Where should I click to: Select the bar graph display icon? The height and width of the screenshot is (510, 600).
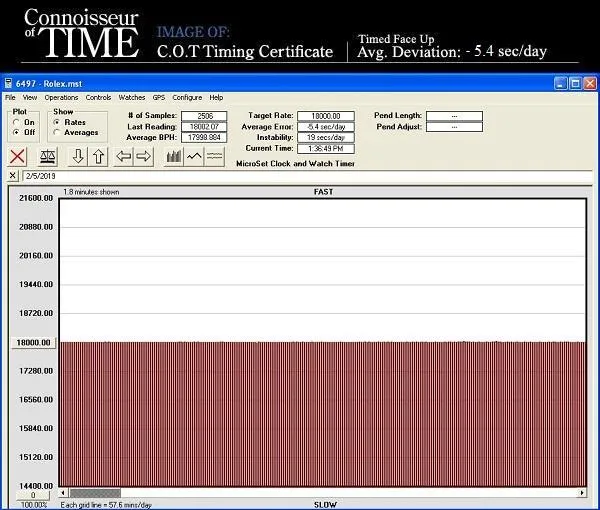[174, 157]
